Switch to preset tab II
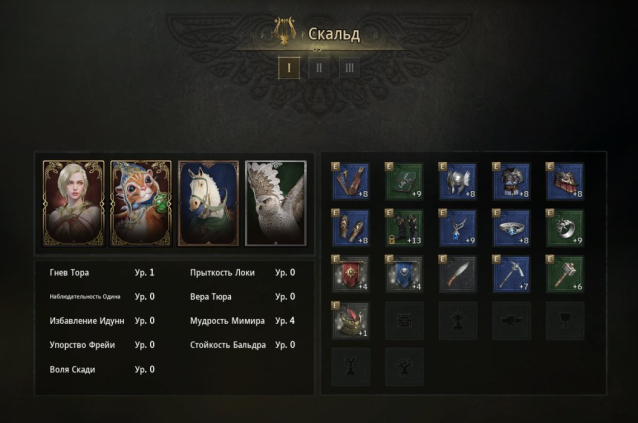This screenshot has width=638, height=423. pyautogui.click(x=319, y=68)
